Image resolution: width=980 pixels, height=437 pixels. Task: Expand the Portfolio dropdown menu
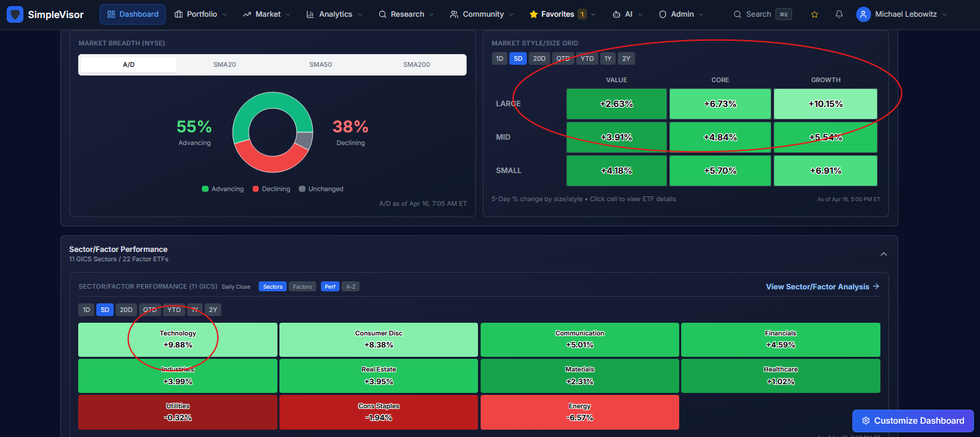click(x=201, y=14)
